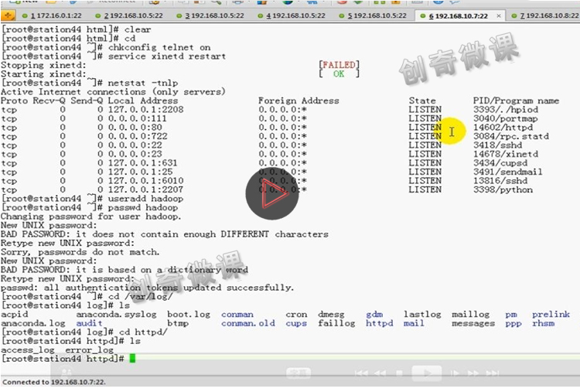Click the 'mail' directory name in listing

click(x=414, y=323)
